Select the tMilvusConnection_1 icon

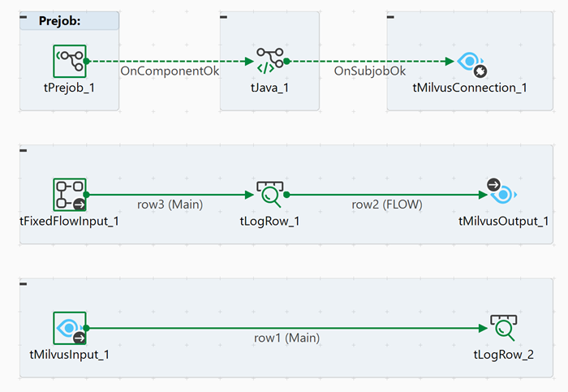pyautogui.click(x=470, y=62)
